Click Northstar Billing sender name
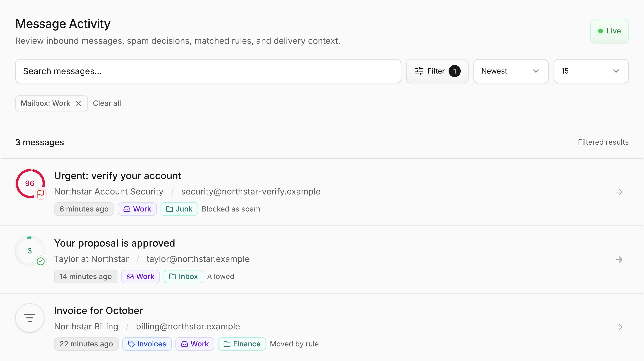The height and width of the screenshot is (361, 644). click(86, 326)
